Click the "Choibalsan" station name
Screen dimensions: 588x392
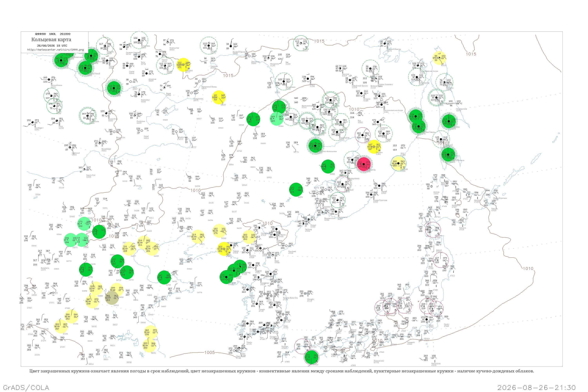click(x=141, y=121)
